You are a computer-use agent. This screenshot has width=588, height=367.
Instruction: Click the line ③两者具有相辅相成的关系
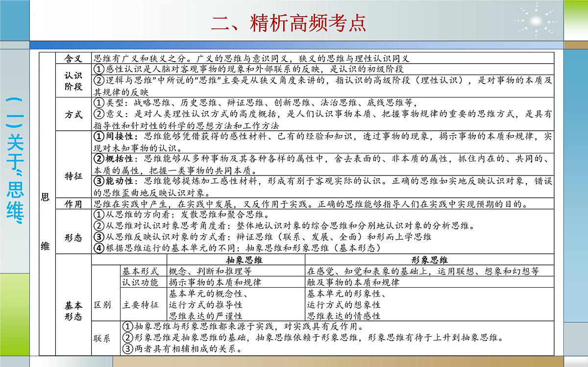[182, 350]
